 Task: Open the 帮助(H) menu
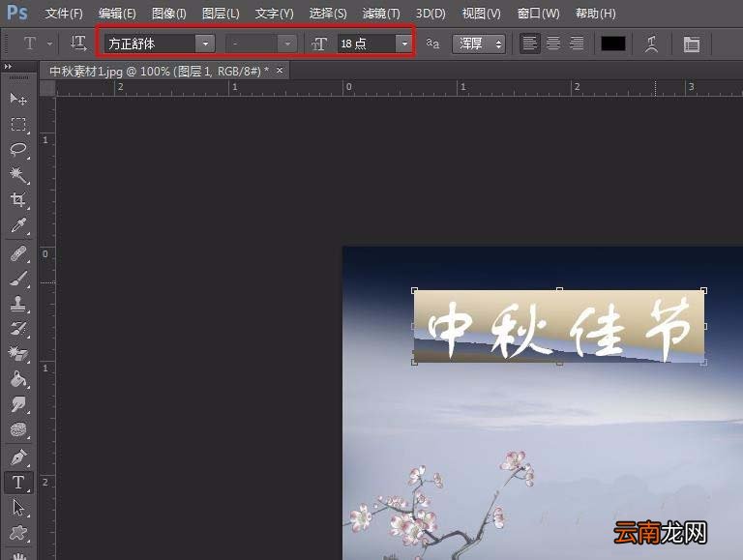(595, 14)
